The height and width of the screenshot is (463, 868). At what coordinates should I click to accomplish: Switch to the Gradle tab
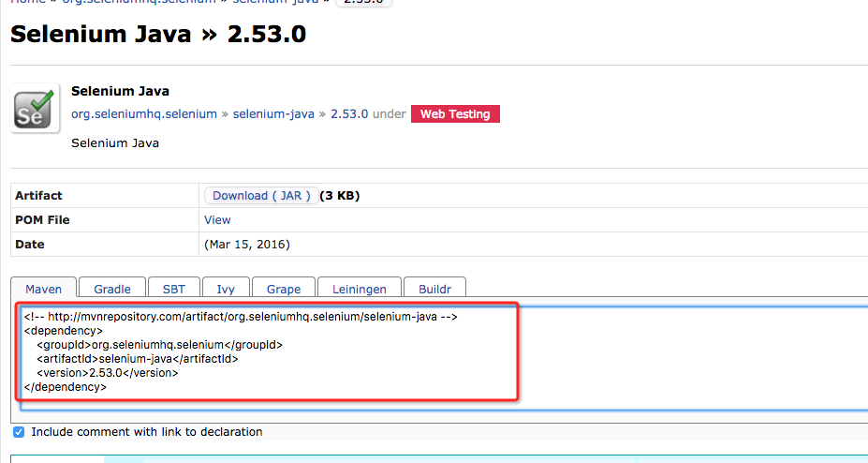pyautogui.click(x=112, y=289)
